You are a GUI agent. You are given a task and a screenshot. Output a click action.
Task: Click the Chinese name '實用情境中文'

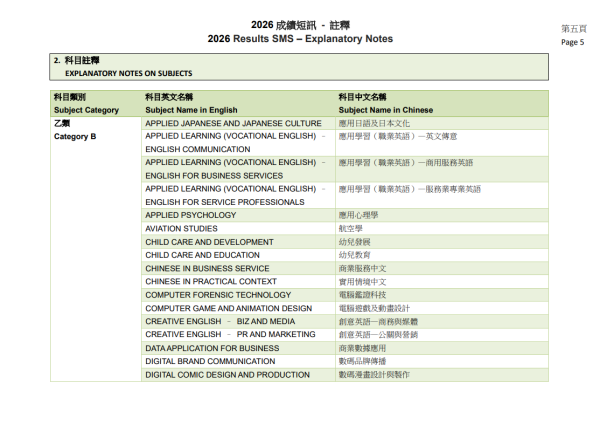point(362,282)
